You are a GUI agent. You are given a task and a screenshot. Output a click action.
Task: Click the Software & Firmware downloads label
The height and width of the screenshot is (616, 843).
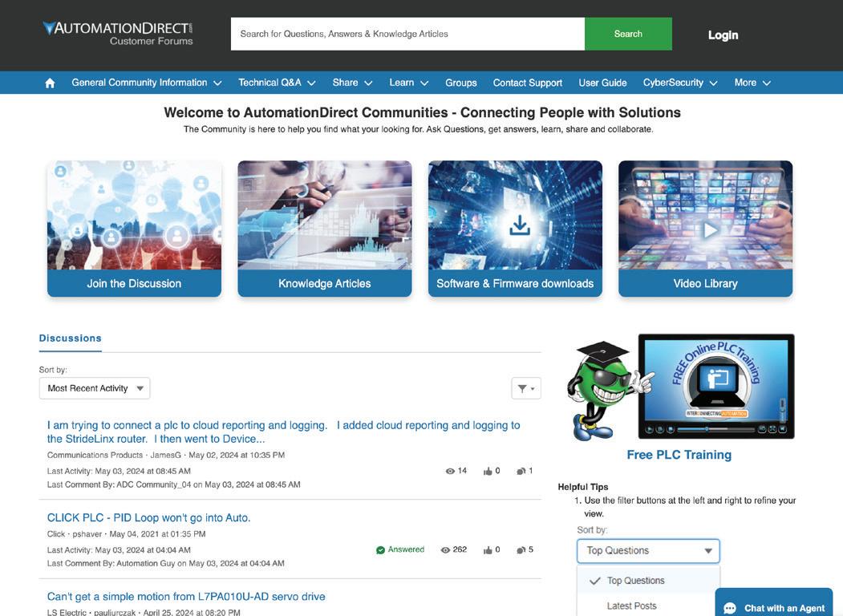(515, 283)
